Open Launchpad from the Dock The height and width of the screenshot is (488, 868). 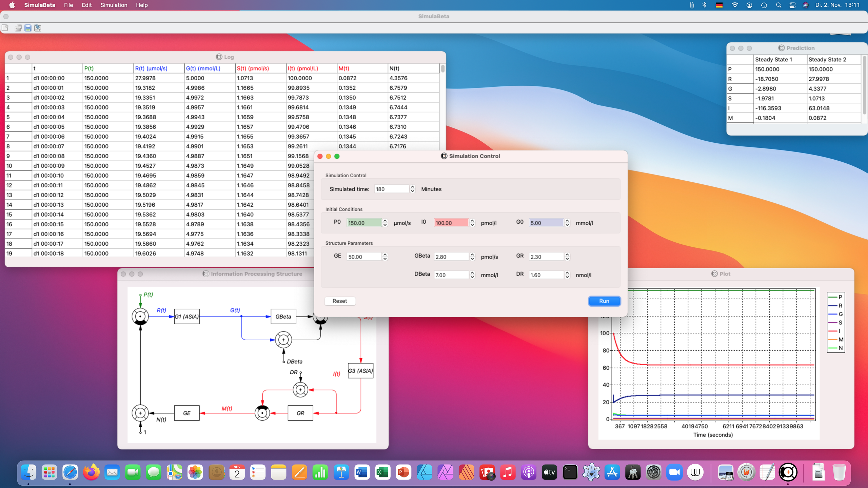point(50,472)
